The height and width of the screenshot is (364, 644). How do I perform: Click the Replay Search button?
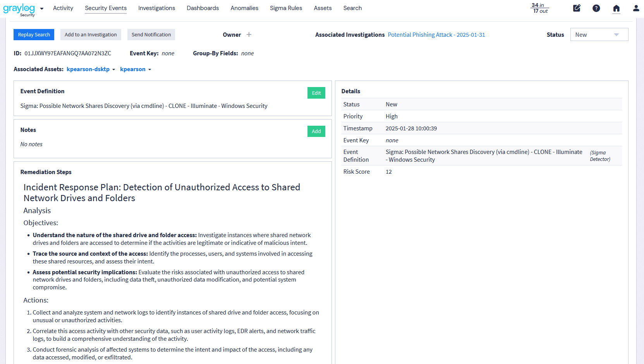pyautogui.click(x=34, y=34)
